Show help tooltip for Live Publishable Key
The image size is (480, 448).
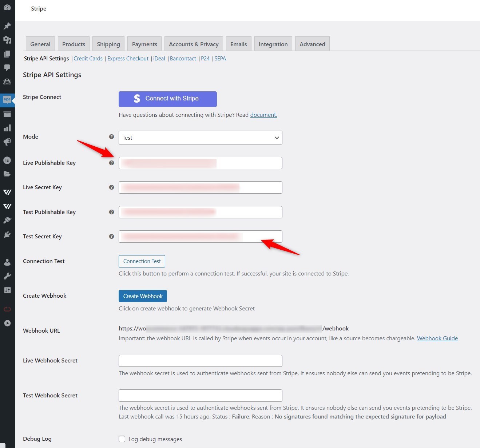point(112,163)
